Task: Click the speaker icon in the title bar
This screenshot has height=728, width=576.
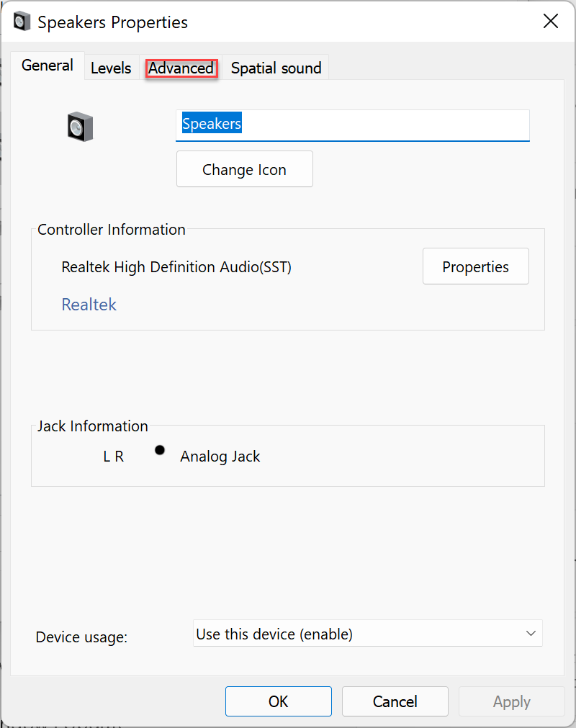Action: pyautogui.click(x=22, y=21)
